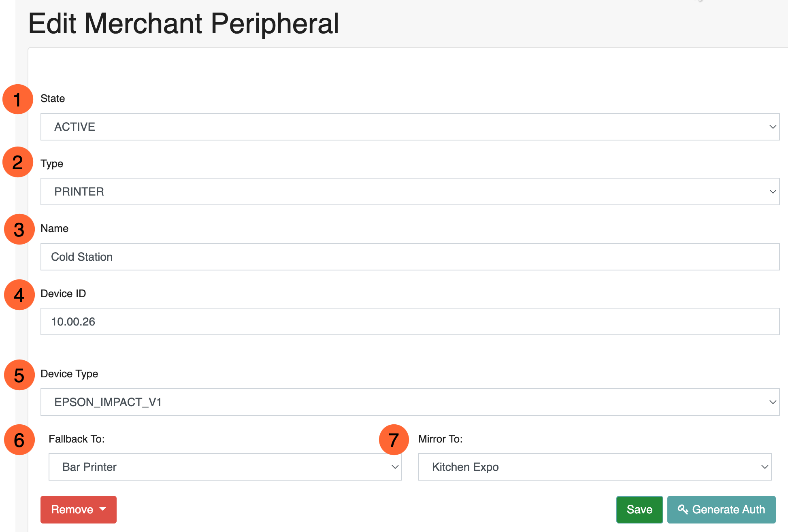Click the orange number 4 marker

[x=19, y=295]
